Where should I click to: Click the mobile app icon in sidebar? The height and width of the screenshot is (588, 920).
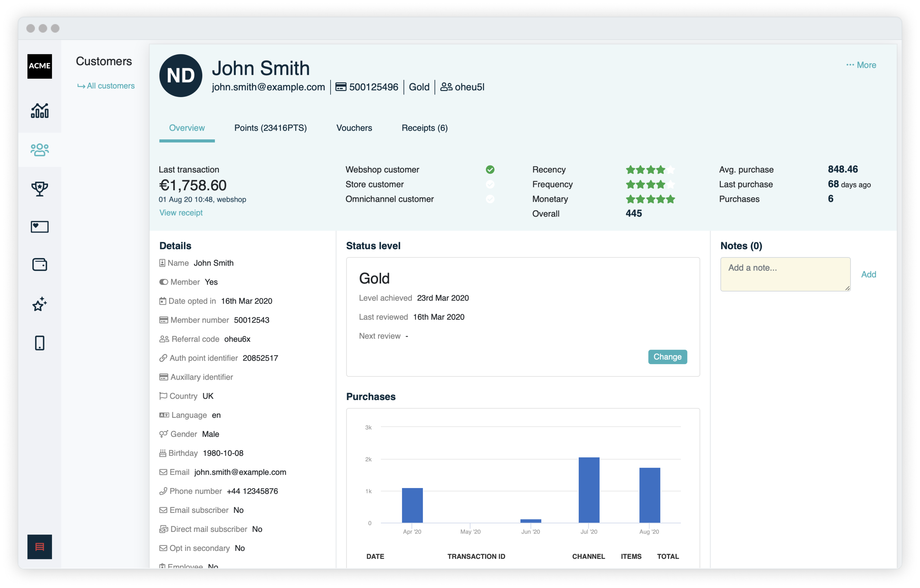40,343
